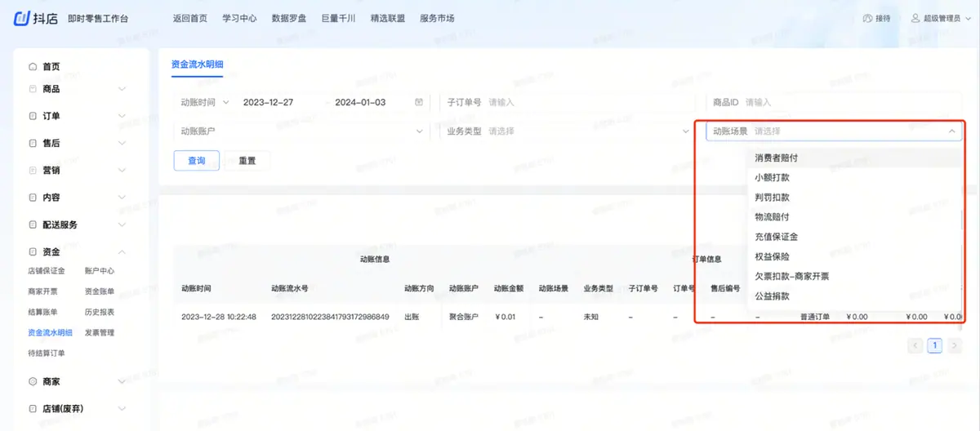Choose 权益保险 from 动账场景 list
Viewport: 980px width, 431px height.
tap(854, 256)
